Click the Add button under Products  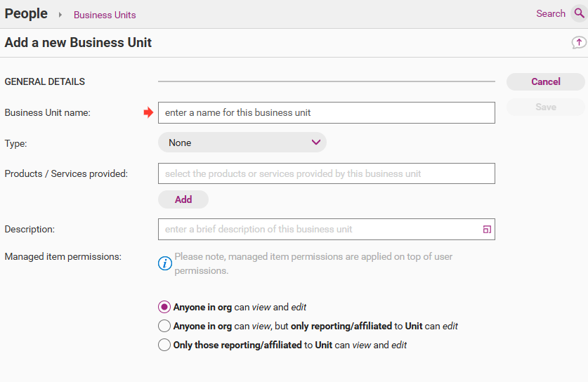coord(183,199)
